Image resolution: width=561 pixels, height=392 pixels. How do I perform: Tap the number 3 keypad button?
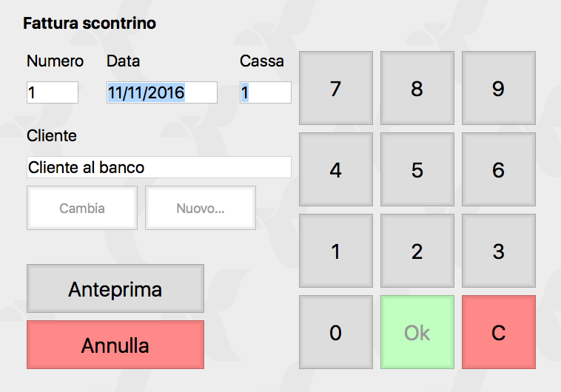(498, 251)
